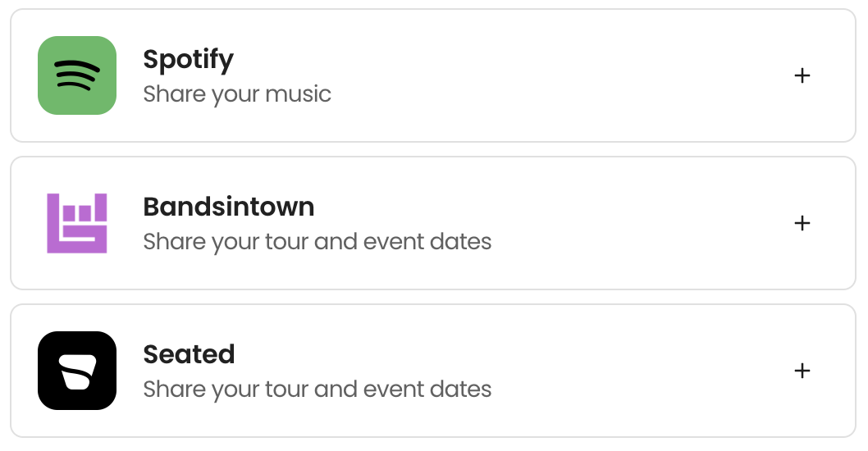The image size is (868, 451).
Task: Expand the Spotify integration card
Action: tap(433, 75)
